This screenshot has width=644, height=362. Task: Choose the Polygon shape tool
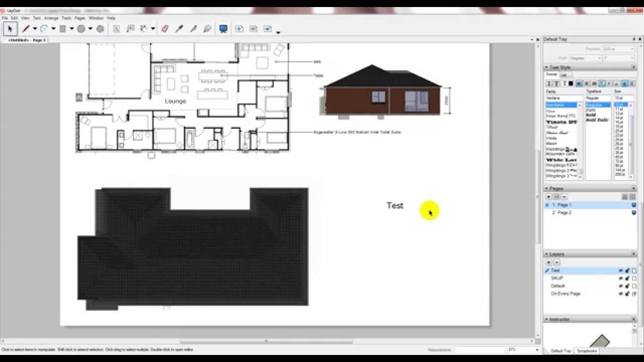click(100, 29)
